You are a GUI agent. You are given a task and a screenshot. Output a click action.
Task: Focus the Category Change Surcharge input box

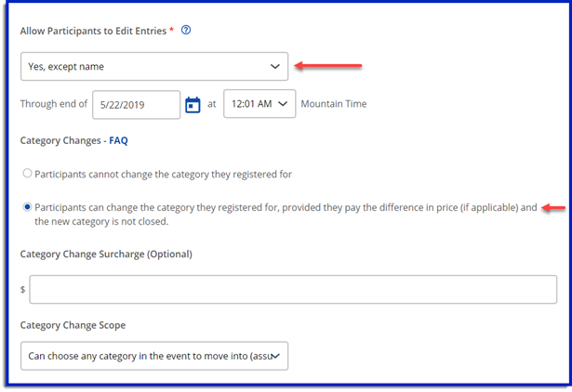pos(293,290)
